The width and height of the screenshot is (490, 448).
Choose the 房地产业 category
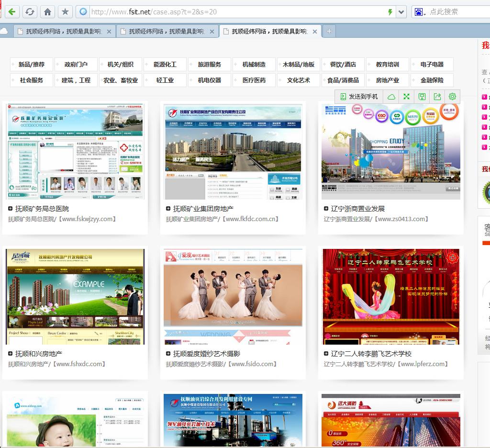(388, 80)
